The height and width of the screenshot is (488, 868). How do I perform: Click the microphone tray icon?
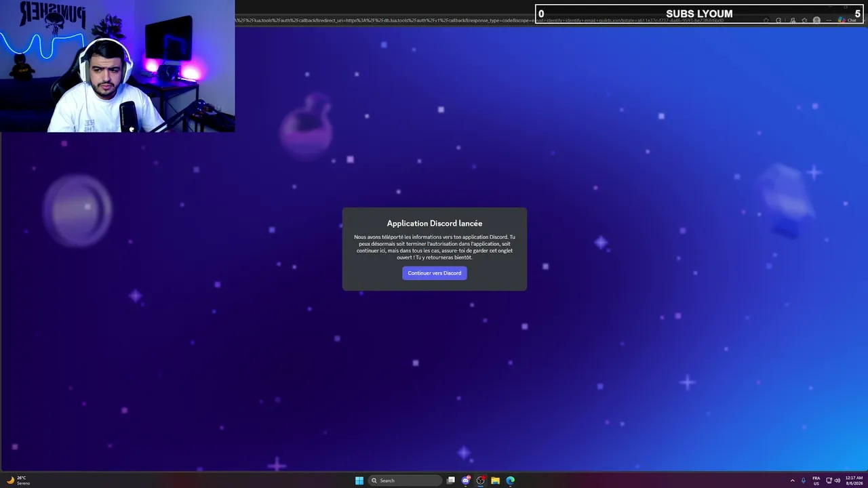point(804,481)
